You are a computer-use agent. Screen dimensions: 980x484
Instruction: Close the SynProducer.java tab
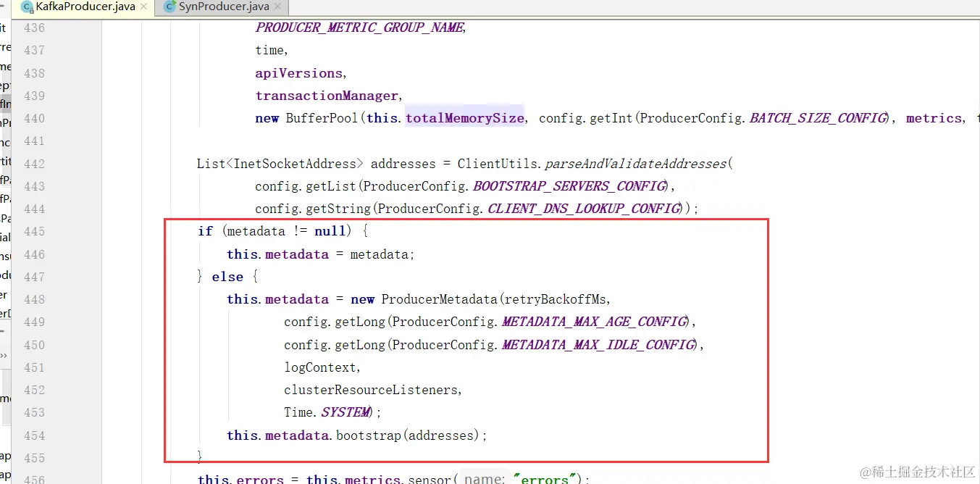278,7
